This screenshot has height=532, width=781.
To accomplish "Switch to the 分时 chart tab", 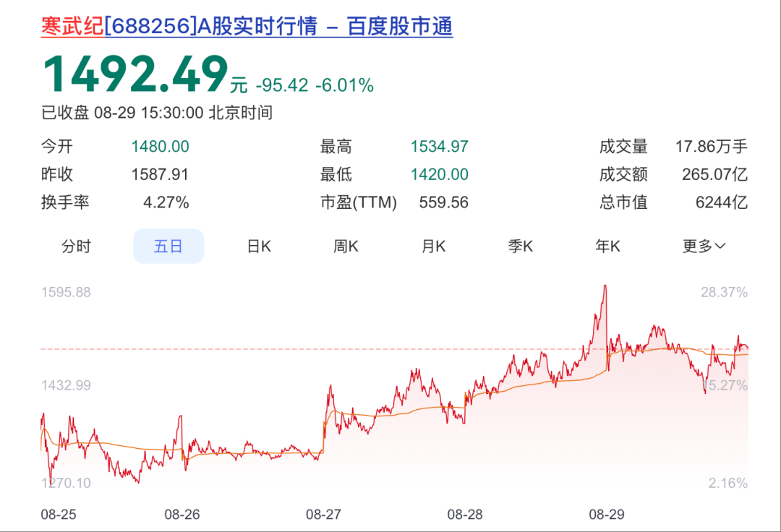I will 76,246.
